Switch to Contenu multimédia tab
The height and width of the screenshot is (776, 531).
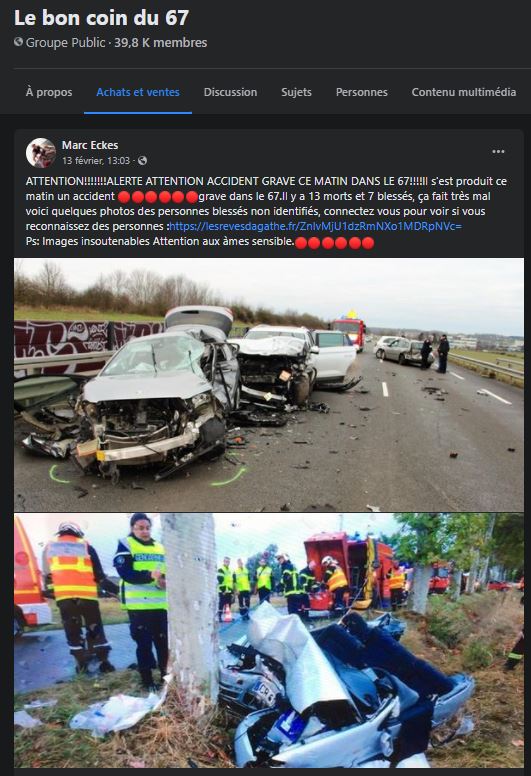point(464,92)
